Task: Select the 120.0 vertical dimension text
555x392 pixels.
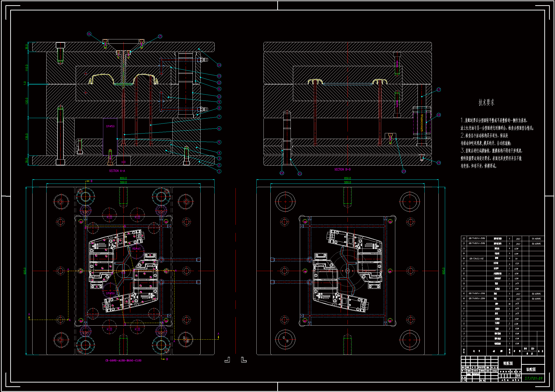Action: click(x=27, y=101)
